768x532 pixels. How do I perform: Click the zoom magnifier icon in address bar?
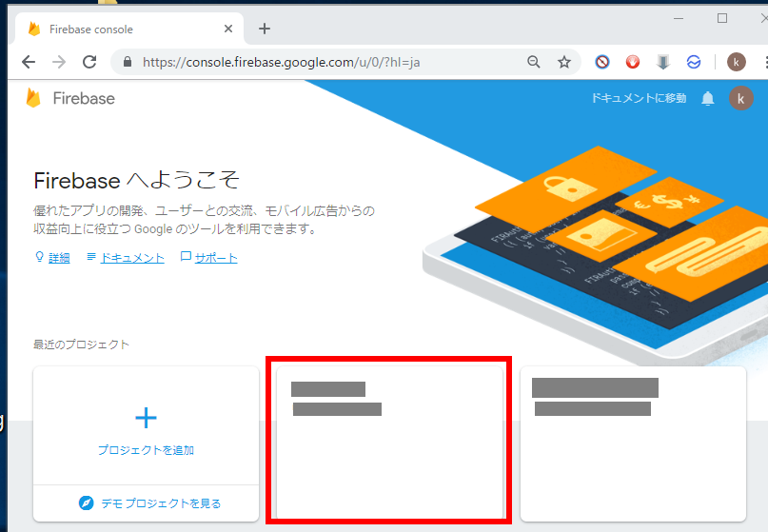tap(533, 62)
